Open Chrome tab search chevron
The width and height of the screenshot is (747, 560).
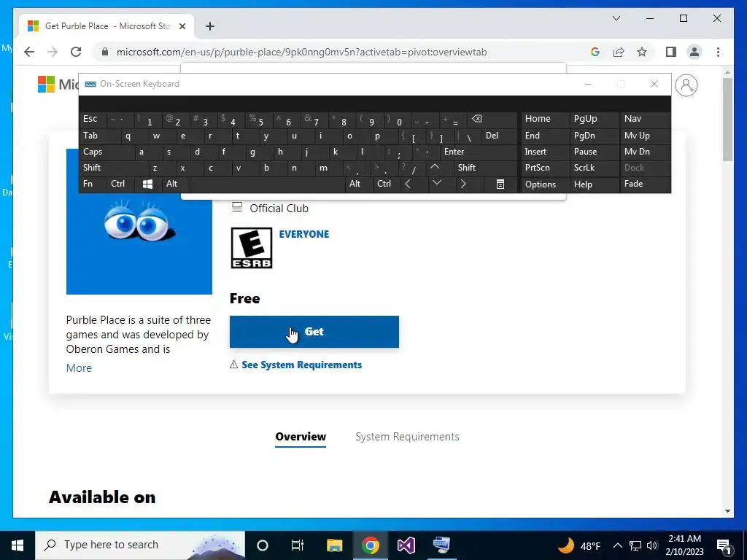coord(616,18)
